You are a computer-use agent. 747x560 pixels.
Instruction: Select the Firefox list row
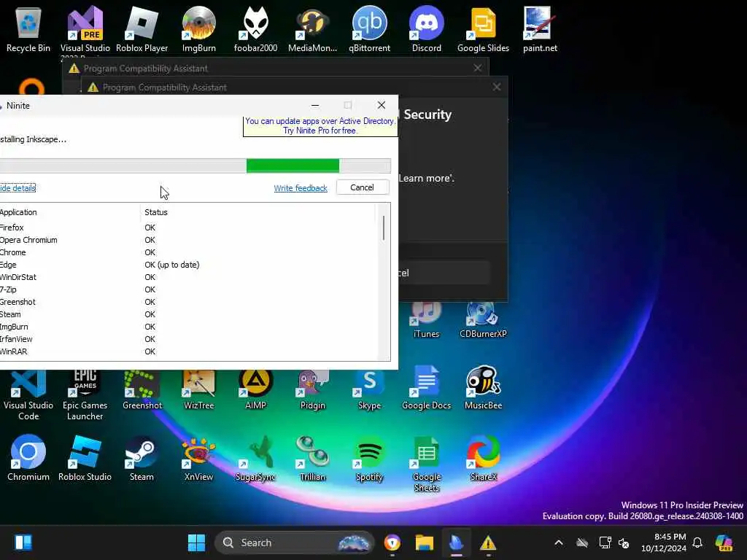(x=187, y=227)
